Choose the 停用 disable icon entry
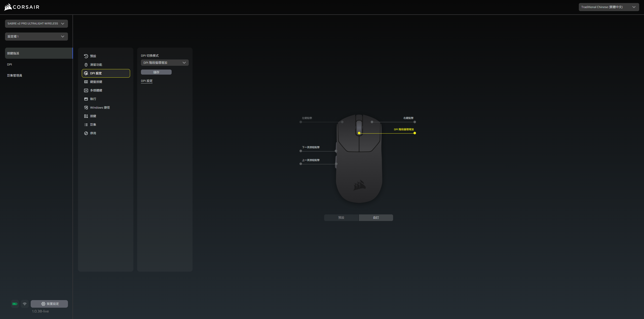Screen dimensions: 644x319 point(86,133)
